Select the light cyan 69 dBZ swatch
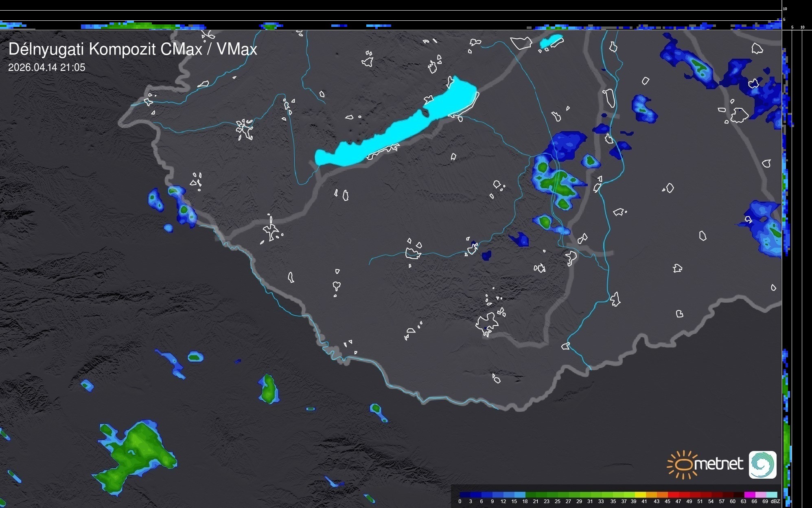The width and height of the screenshot is (812, 508). (772, 495)
